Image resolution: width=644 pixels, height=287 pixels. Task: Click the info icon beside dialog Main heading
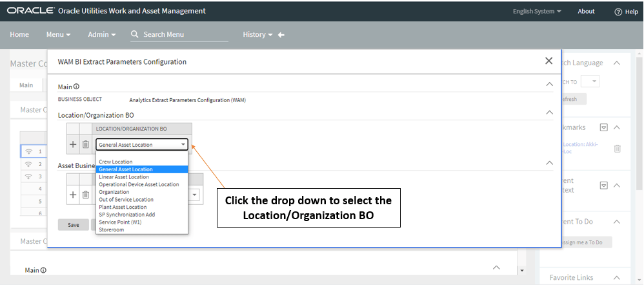tap(76, 87)
